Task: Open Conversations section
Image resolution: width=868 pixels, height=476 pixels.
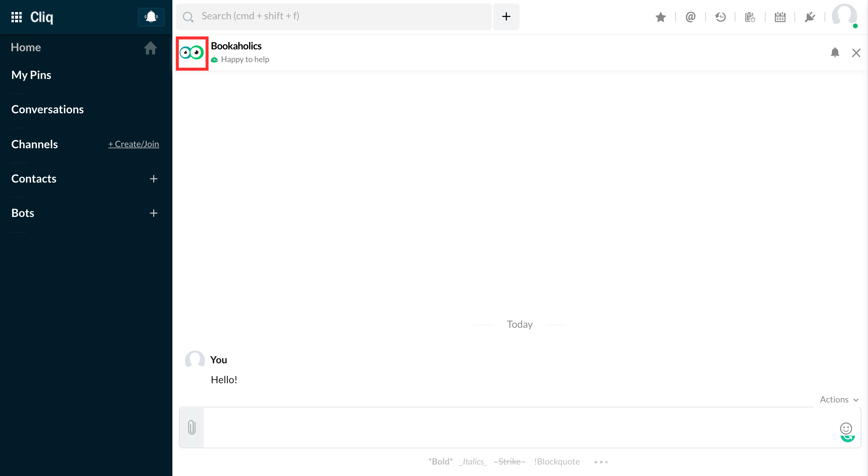Action: pyautogui.click(x=48, y=109)
